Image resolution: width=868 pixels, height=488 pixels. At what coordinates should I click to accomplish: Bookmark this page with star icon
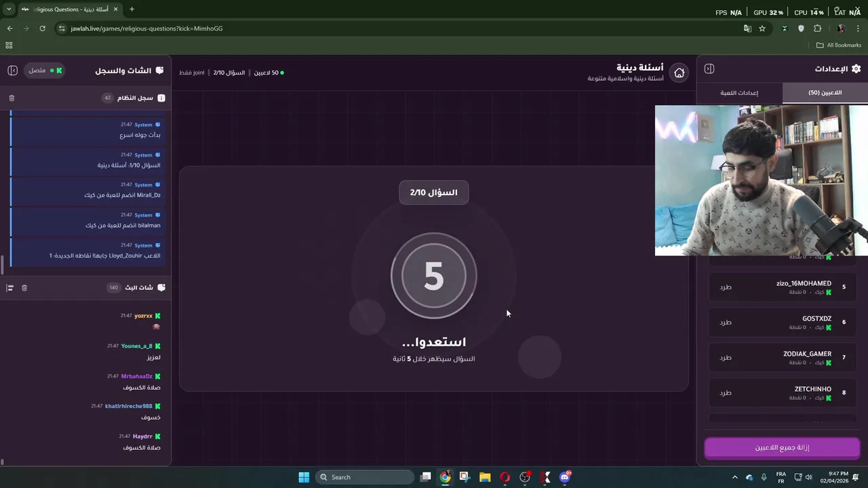(762, 28)
